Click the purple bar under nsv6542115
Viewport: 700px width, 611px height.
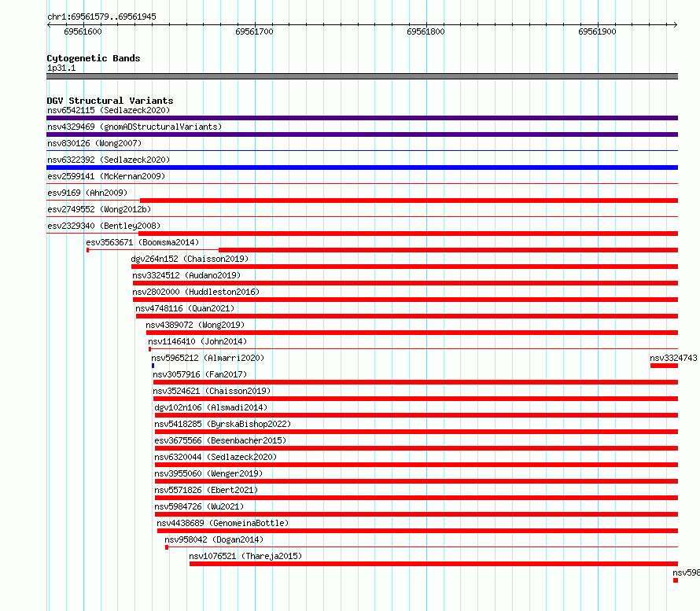[x=362, y=118]
